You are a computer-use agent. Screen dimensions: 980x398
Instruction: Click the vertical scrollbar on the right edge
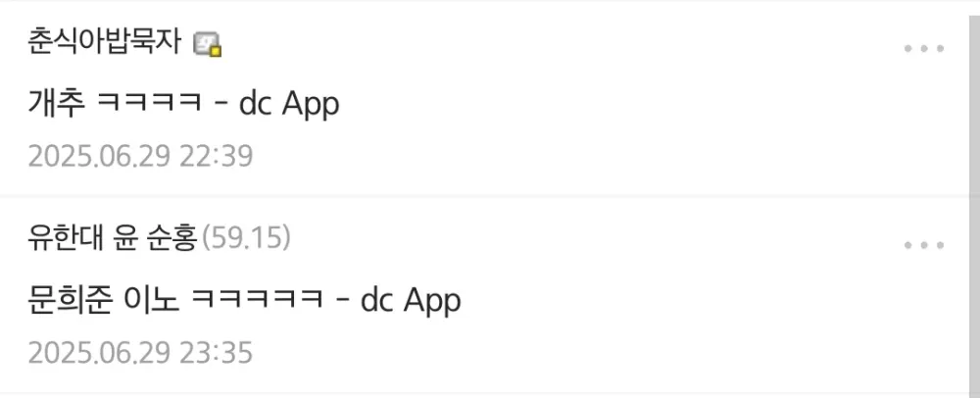click(x=974, y=206)
